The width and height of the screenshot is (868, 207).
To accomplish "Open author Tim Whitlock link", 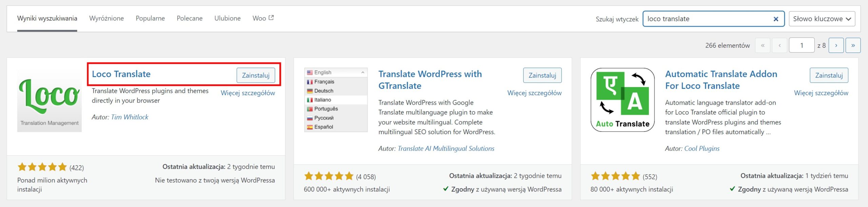I will (130, 117).
